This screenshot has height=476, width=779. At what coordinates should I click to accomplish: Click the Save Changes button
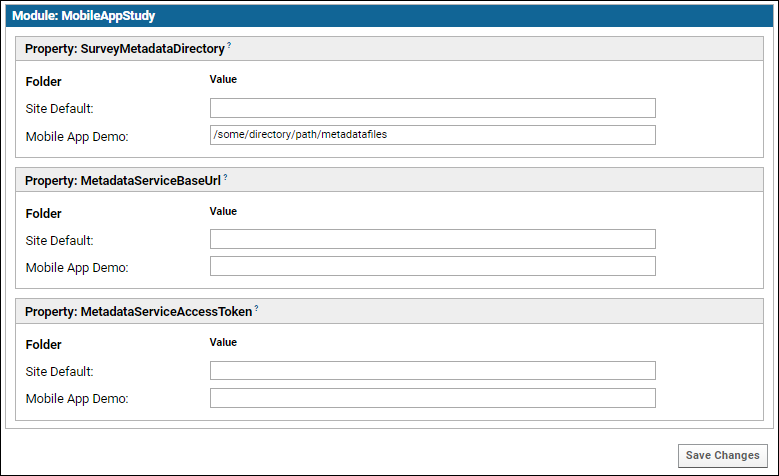pyautogui.click(x=722, y=455)
